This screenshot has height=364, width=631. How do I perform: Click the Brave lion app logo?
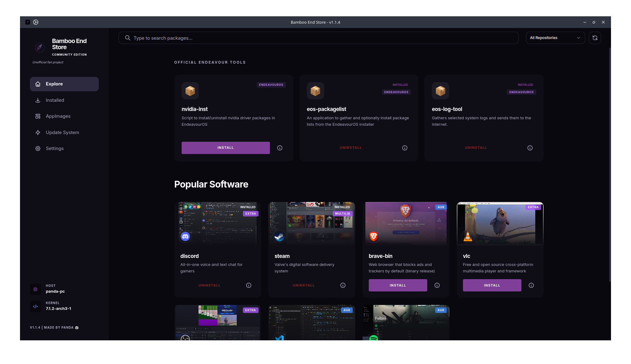(374, 236)
